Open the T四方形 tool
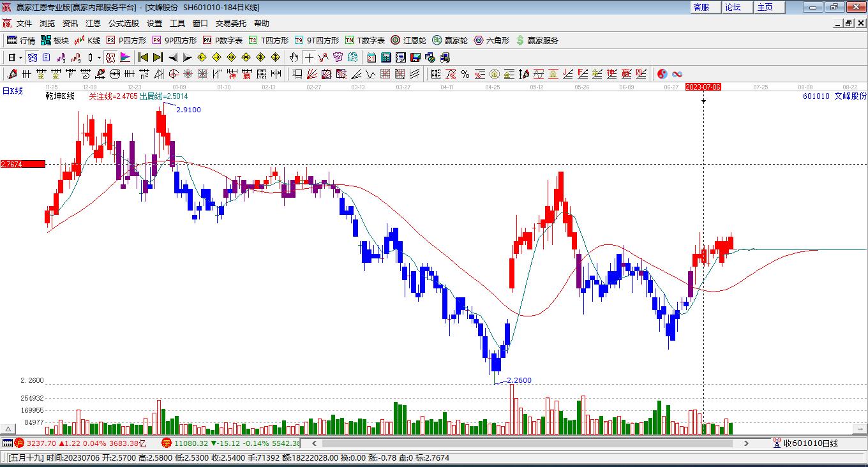868x467 pixels. 269,40
